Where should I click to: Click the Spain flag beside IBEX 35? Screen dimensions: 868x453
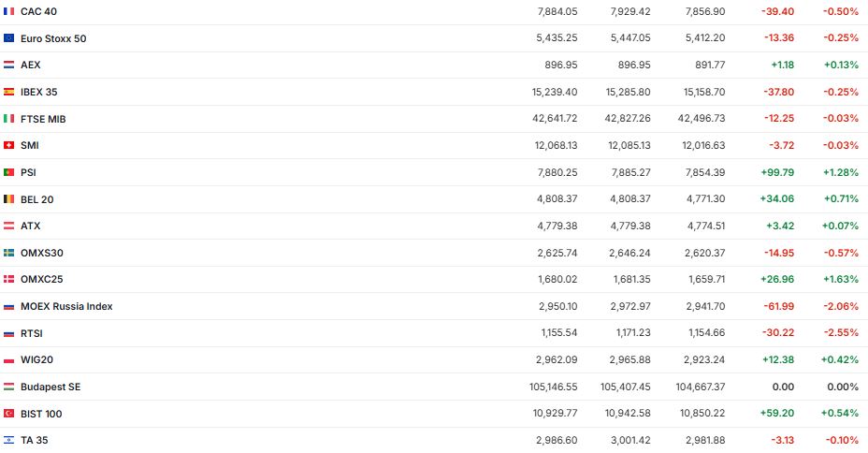tap(8, 92)
